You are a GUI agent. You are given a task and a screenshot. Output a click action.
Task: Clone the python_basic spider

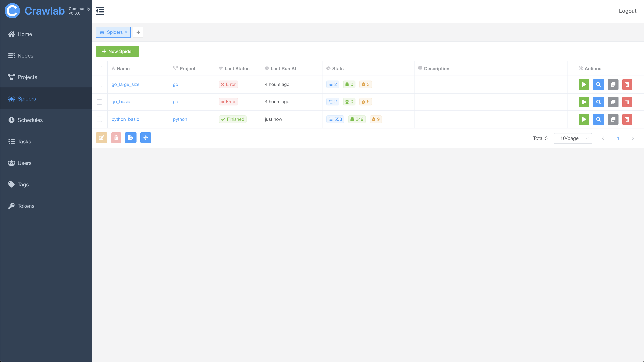coord(613,119)
